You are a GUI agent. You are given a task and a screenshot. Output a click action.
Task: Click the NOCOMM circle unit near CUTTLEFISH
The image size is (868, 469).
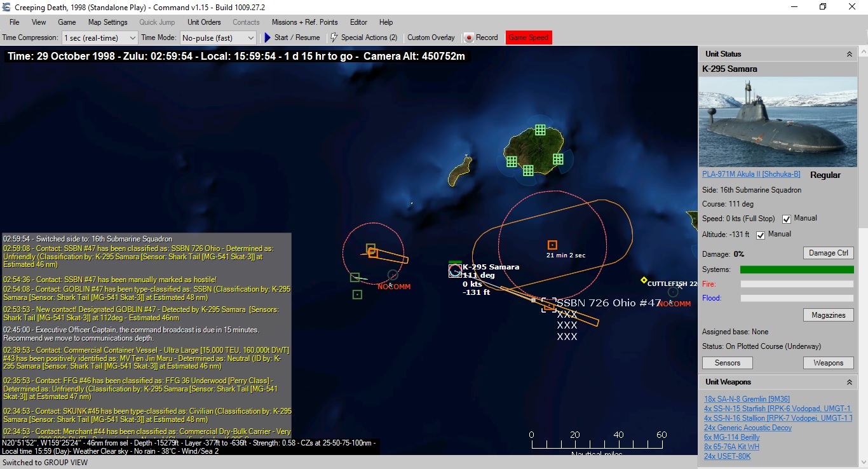pyautogui.click(x=673, y=292)
